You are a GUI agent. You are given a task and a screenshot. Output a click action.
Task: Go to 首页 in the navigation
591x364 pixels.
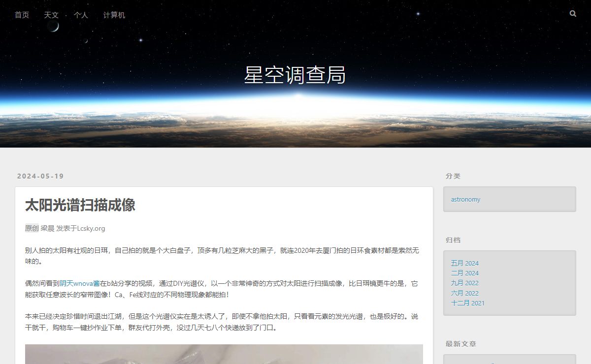point(22,15)
